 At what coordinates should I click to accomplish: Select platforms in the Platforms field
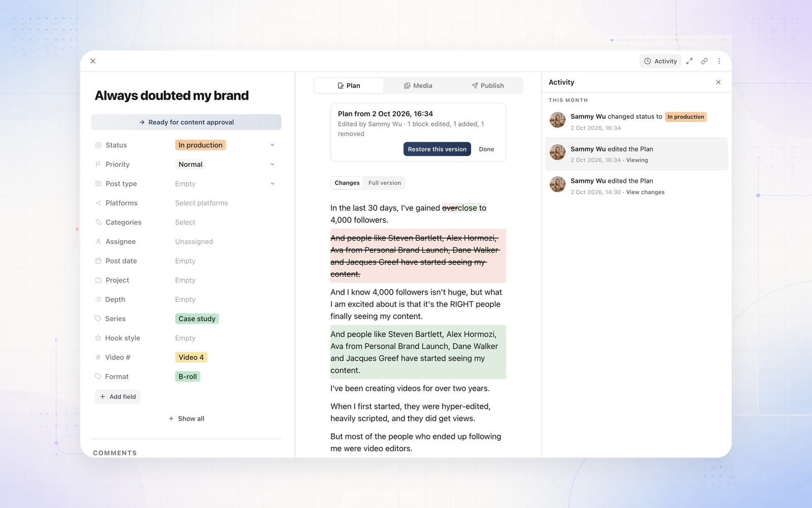tap(201, 203)
